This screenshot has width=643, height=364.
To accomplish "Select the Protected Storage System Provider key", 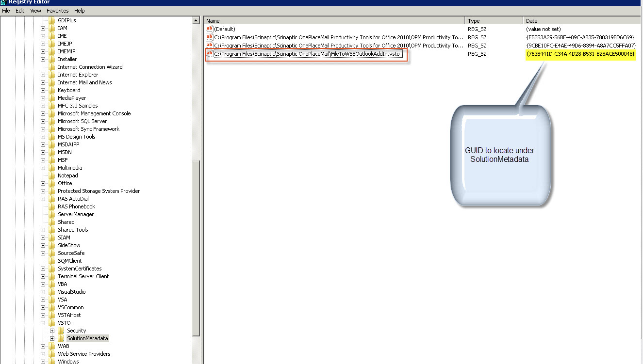I will pyautogui.click(x=99, y=191).
